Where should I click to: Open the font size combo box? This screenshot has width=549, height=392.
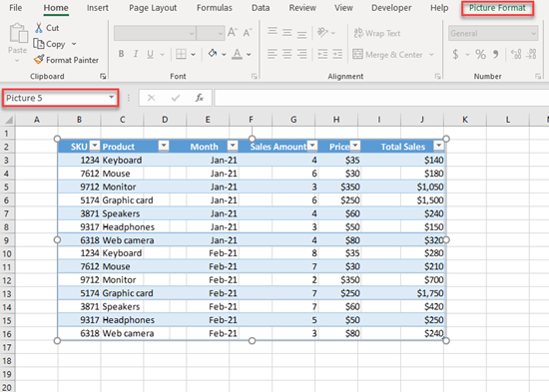210,33
